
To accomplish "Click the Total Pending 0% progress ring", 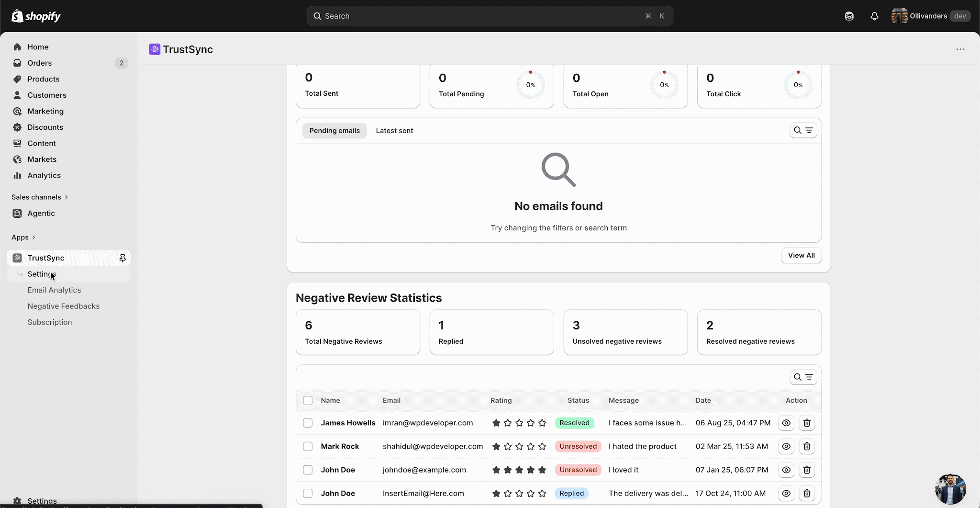I will tap(531, 85).
